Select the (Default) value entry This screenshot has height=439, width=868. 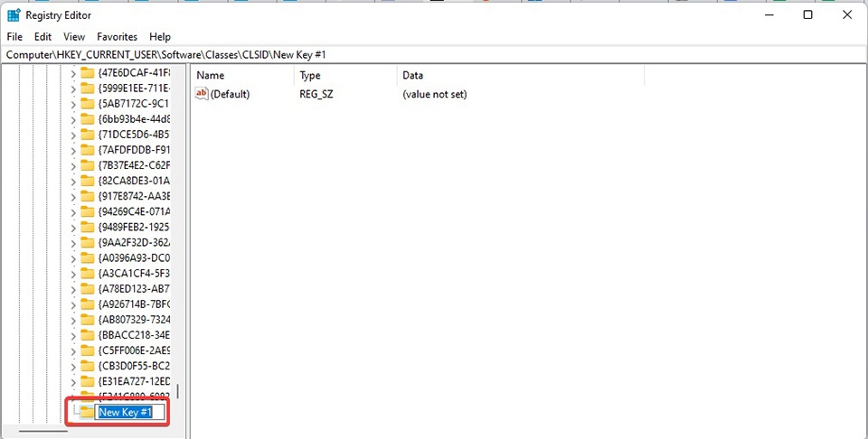[231, 95]
